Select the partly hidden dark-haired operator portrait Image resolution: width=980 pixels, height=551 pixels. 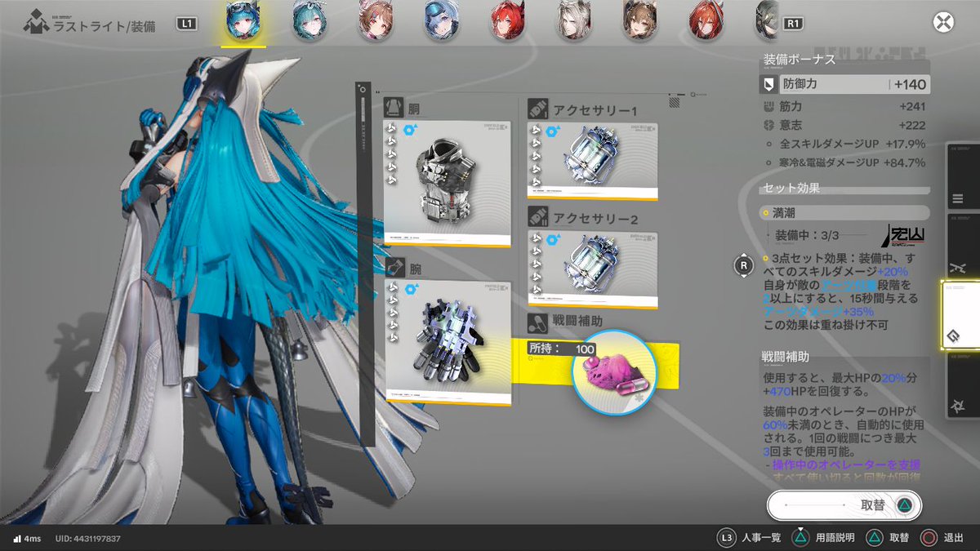point(767,21)
